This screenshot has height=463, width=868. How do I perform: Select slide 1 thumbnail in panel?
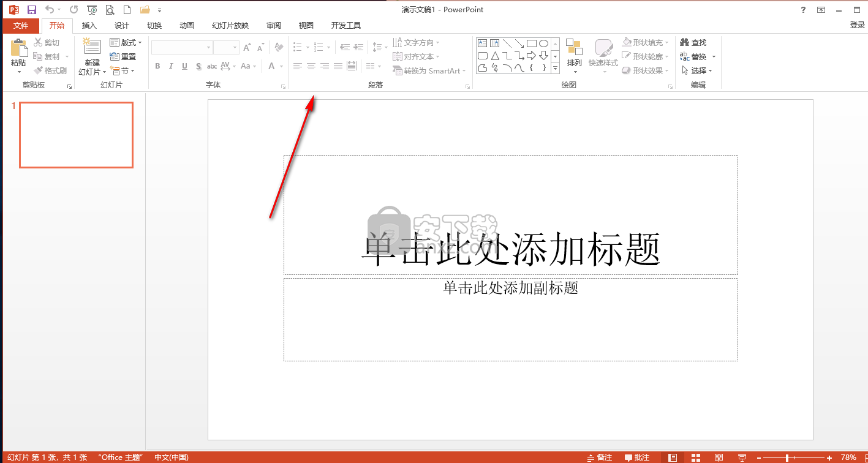click(x=76, y=135)
